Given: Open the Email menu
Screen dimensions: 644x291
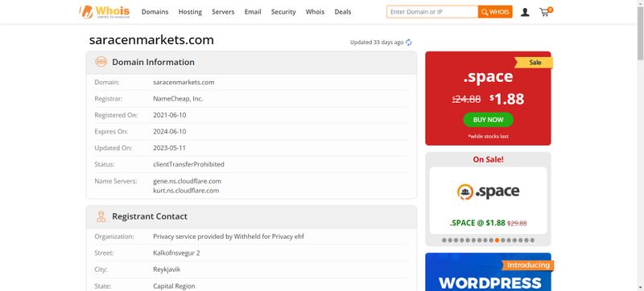Looking at the screenshot, I should pyautogui.click(x=253, y=12).
